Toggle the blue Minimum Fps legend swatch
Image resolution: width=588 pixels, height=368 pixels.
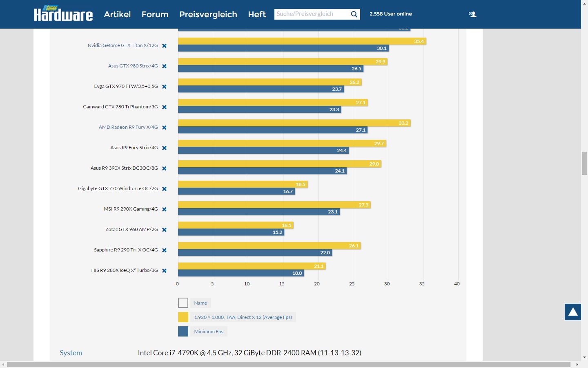[183, 332]
